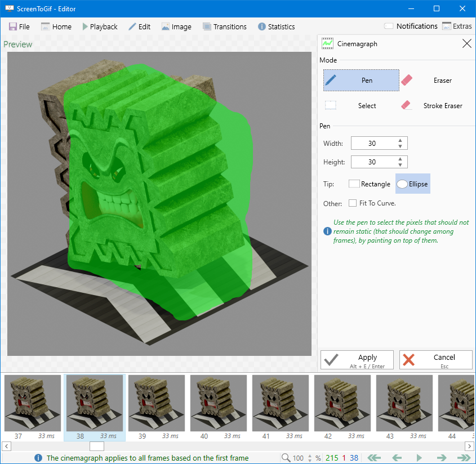The image size is (476, 464).
Task: Switch to Stroke Eraser mode
Action: [x=436, y=106]
